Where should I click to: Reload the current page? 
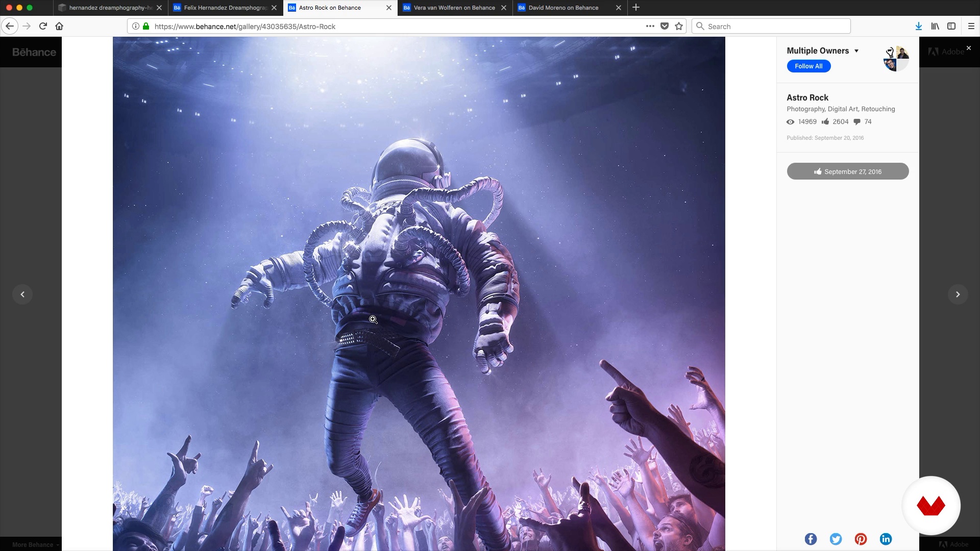click(43, 26)
